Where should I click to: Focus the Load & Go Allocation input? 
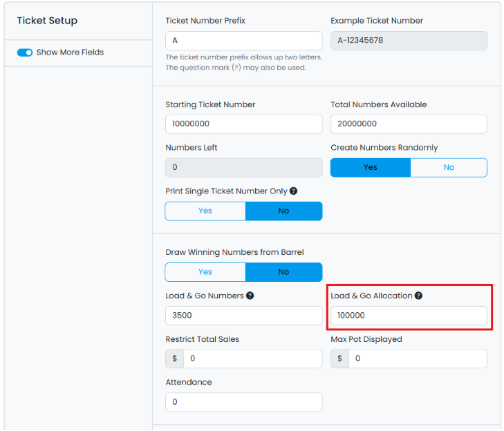tap(409, 316)
